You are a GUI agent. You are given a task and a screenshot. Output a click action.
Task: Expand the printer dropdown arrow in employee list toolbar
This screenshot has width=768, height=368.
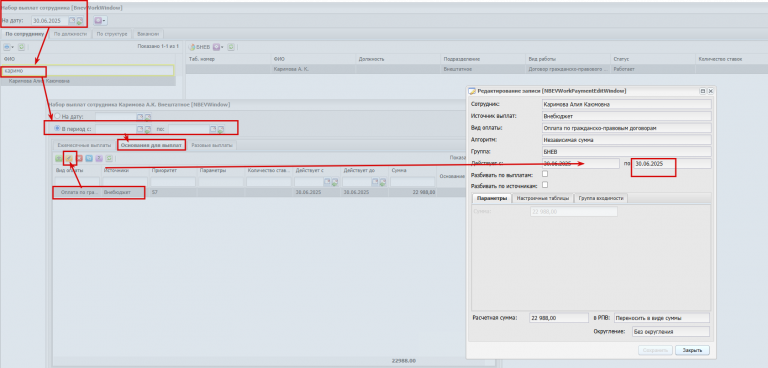[13, 48]
